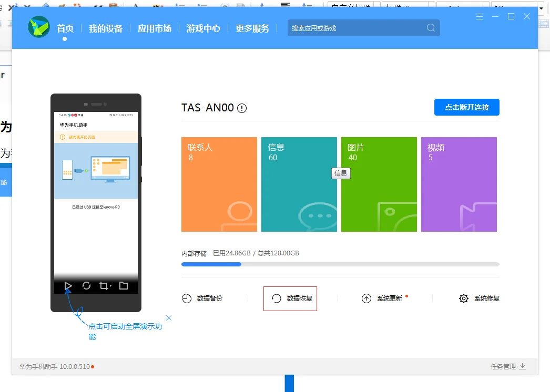Open the 应用市场 tab
The image size is (550, 392).
(155, 28)
